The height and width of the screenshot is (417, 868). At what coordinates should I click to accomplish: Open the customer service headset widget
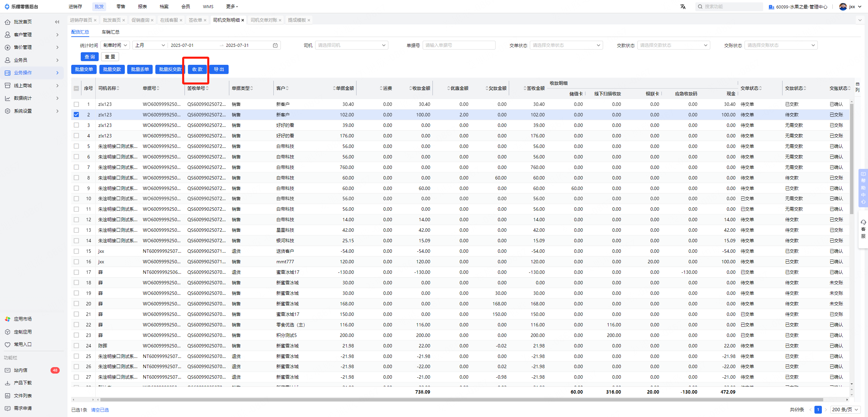(x=863, y=229)
